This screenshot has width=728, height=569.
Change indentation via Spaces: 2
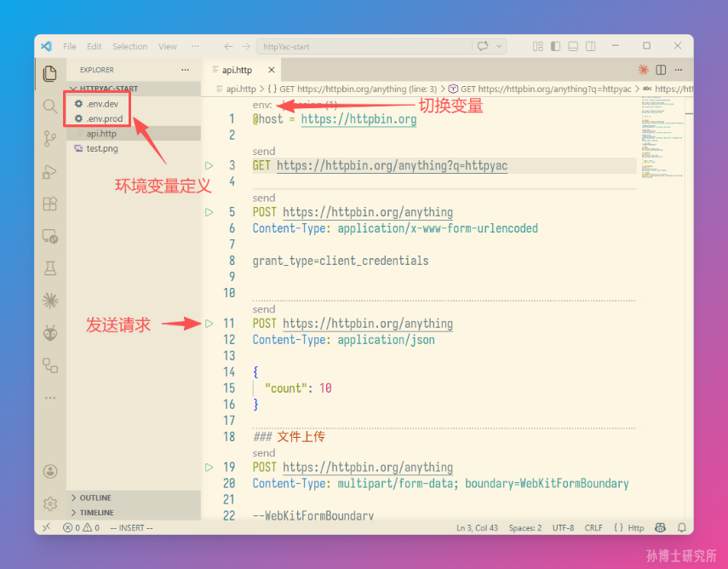click(525, 527)
